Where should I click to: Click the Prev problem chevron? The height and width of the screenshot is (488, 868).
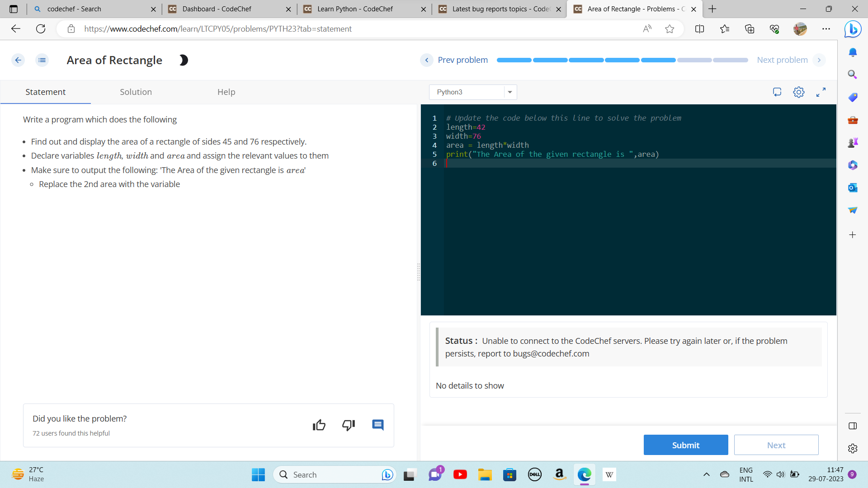pyautogui.click(x=426, y=60)
